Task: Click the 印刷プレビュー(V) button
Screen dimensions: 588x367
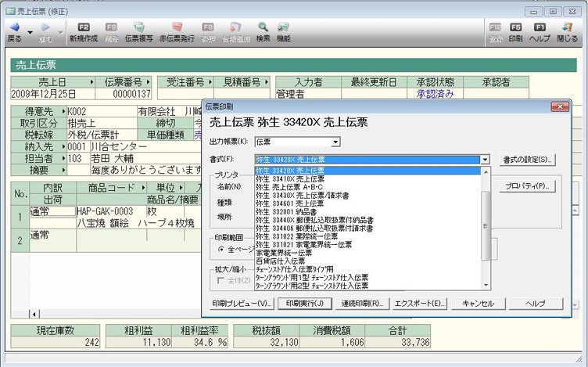Action: (x=242, y=304)
